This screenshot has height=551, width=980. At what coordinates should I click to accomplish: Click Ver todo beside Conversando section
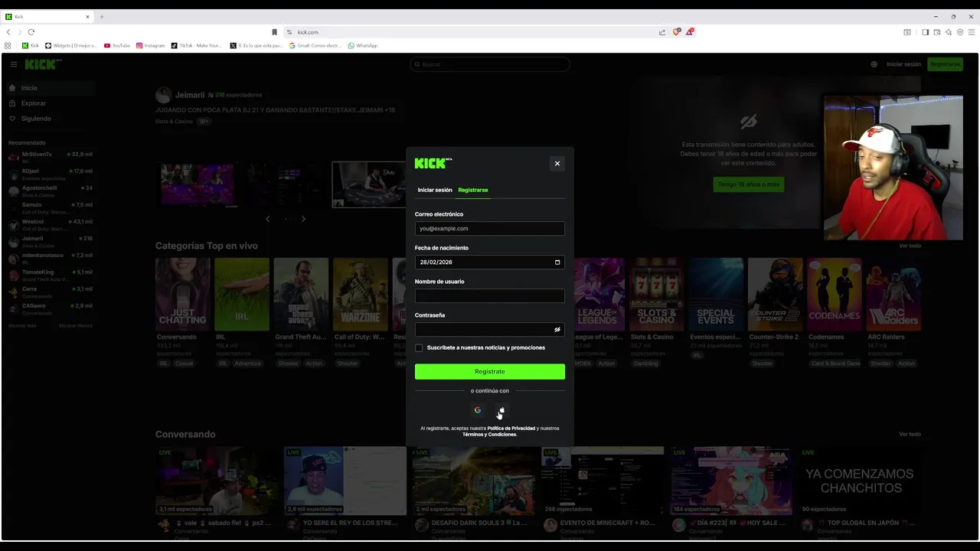click(x=910, y=434)
